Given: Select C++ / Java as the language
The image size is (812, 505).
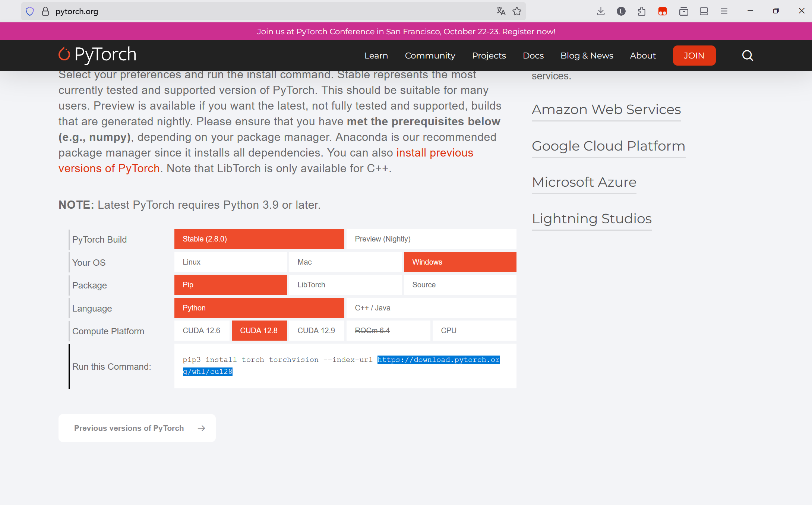Looking at the screenshot, I should tap(431, 308).
